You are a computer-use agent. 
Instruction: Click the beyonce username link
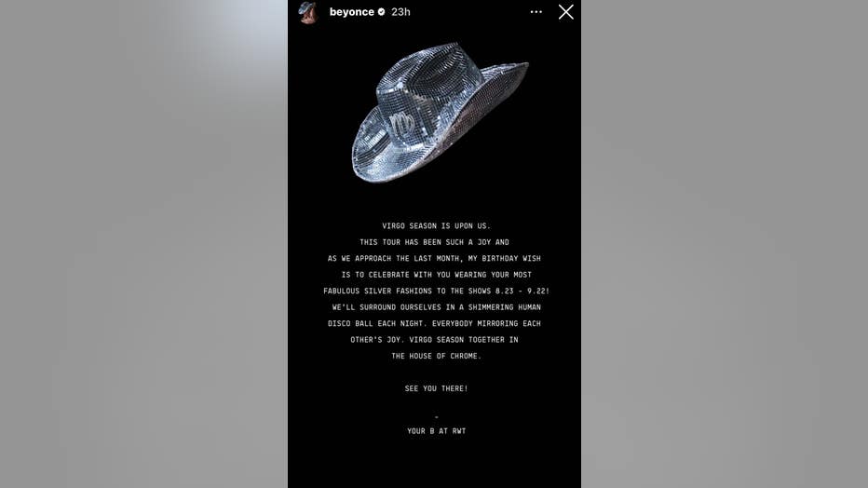[x=351, y=11]
